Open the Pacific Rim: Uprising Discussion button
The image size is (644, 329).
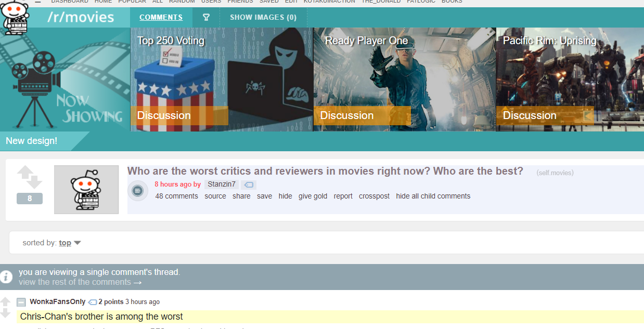(545, 115)
